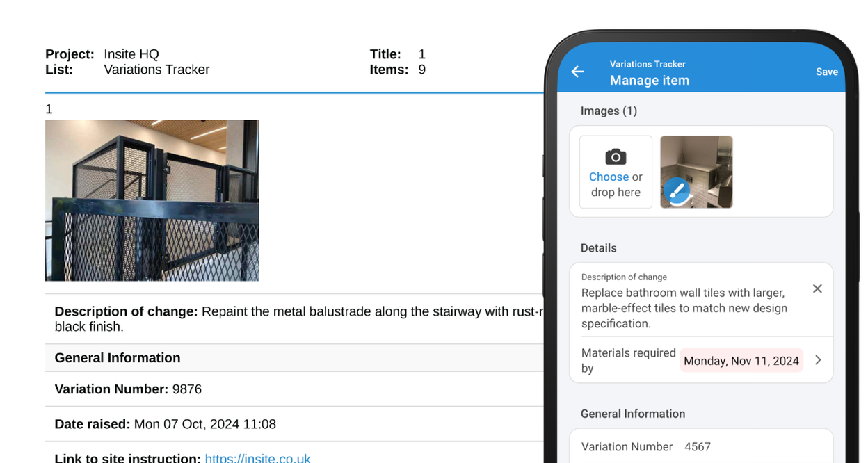Viewport: 868px width, 463px height.
Task: Clear Description of change with the X icon
Action: pyautogui.click(x=817, y=289)
